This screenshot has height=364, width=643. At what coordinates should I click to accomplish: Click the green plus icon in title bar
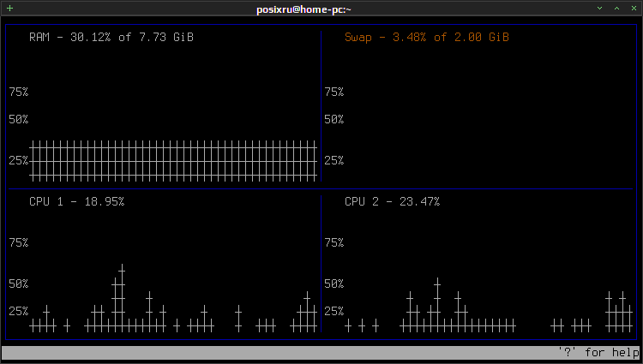(x=9, y=9)
